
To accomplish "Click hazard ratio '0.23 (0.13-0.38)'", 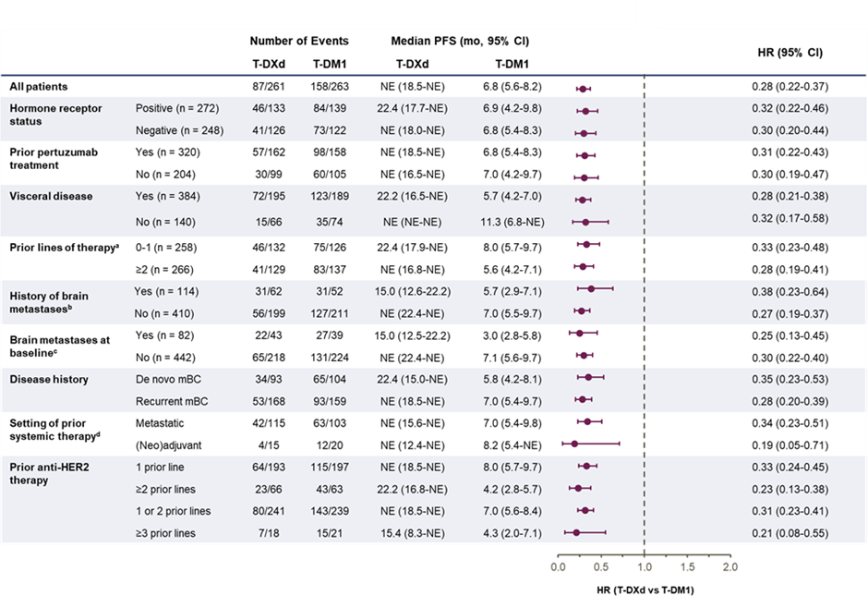I will tap(790, 489).
